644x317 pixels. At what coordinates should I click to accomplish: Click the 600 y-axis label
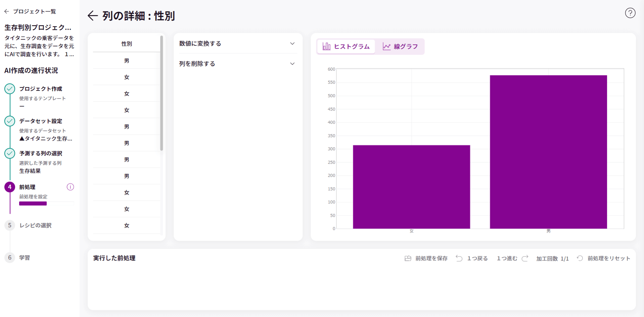point(331,69)
